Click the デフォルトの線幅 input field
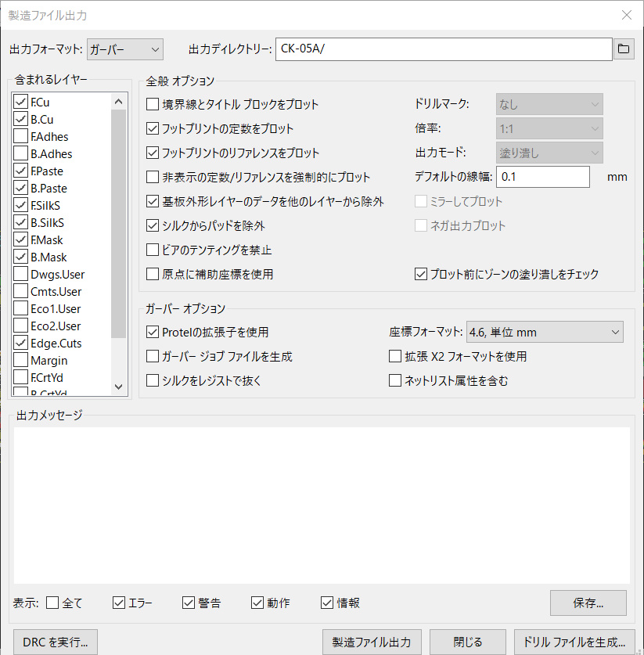This screenshot has height=655, width=644. click(543, 177)
